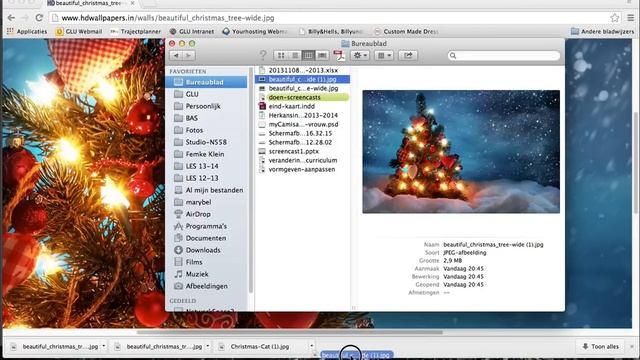The width and height of the screenshot is (640, 360).
Task: Select file veranderin...curriculum
Action: [302, 160]
